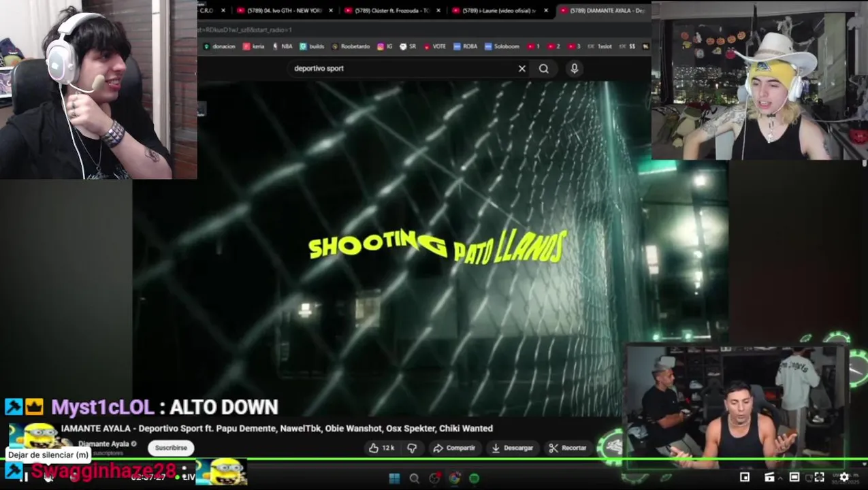Open the IG Instagram bookmark

[385, 46]
